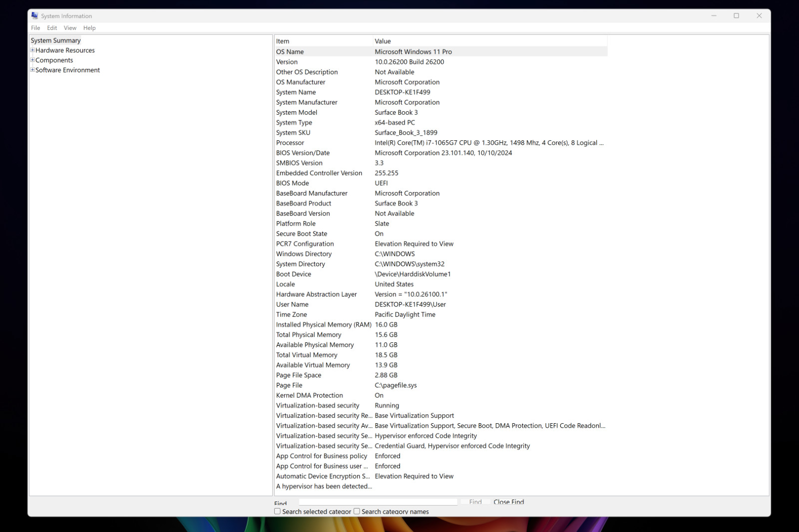Screen dimensions: 799x532
Task: Expand the Components tree node
Action: 32,60
